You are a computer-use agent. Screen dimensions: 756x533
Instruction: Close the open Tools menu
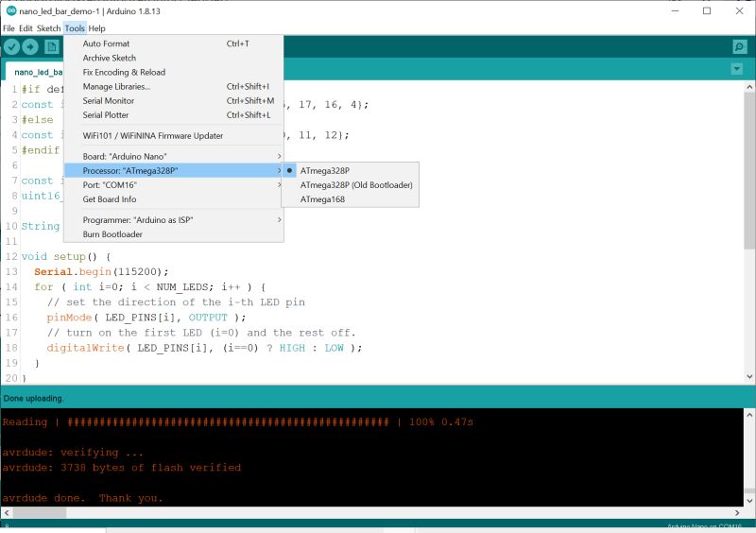(75, 28)
